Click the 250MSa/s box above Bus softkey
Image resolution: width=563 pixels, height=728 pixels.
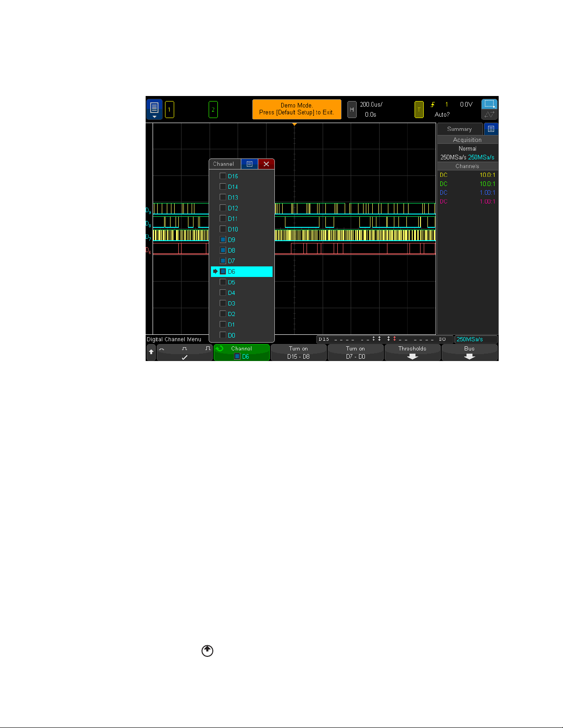[476, 339]
